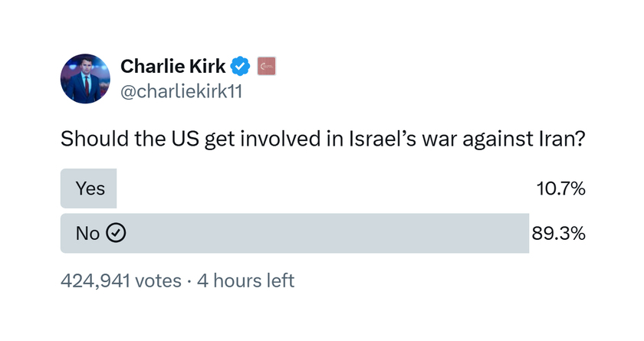Click the middle of the No result bar
The image size is (644, 341).
point(294,233)
